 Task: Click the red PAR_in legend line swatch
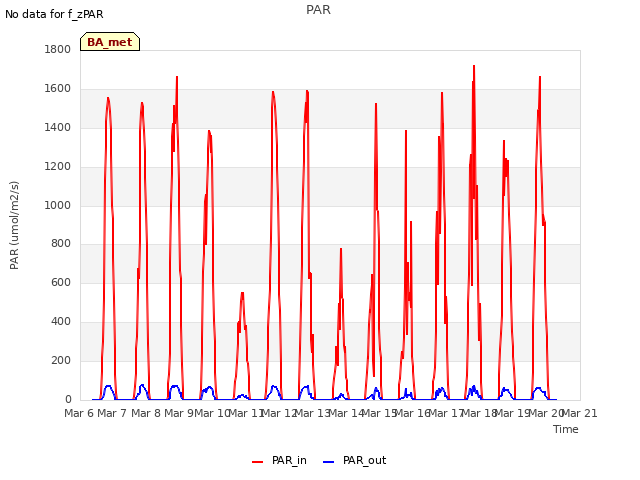tap(258, 462)
